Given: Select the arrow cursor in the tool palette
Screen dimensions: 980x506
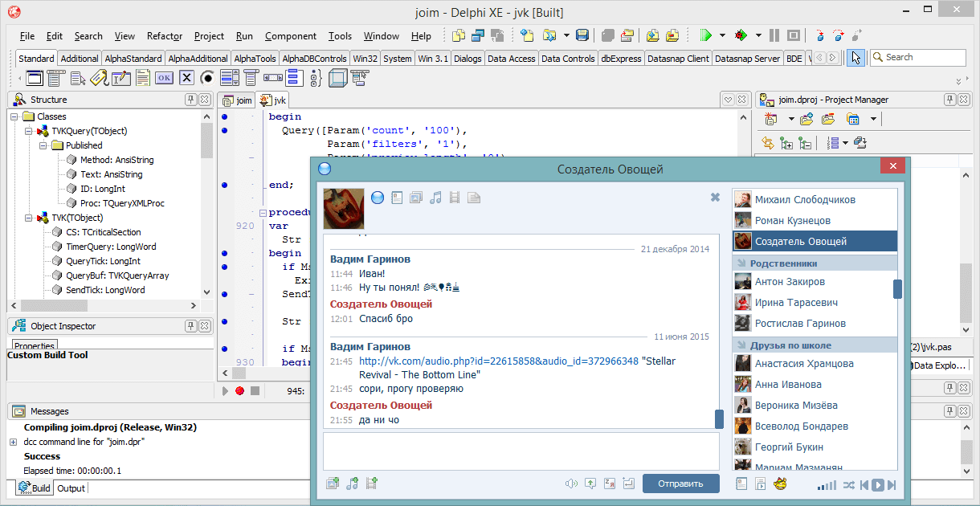Looking at the screenshot, I should click(856, 58).
